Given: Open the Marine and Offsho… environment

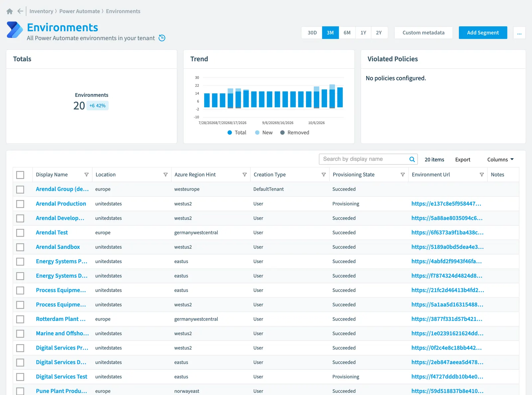Looking at the screenshot, I should pos(63,334).
